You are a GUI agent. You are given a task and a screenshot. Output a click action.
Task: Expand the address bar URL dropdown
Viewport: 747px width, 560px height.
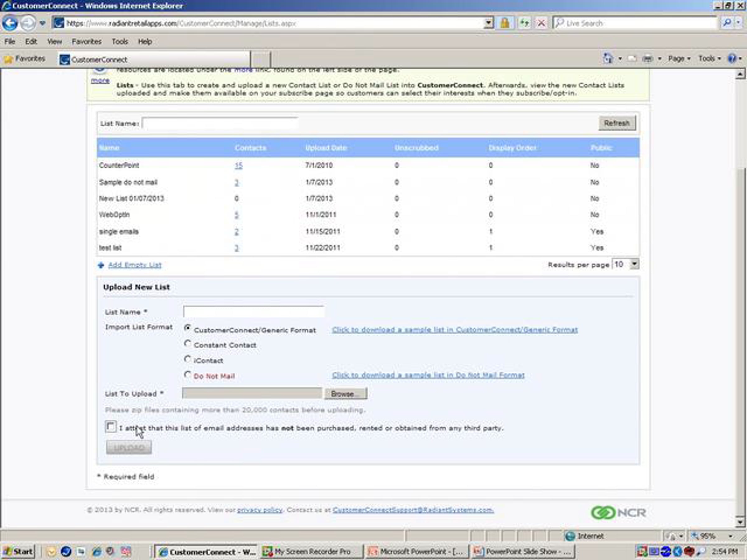tap(488, 23)
